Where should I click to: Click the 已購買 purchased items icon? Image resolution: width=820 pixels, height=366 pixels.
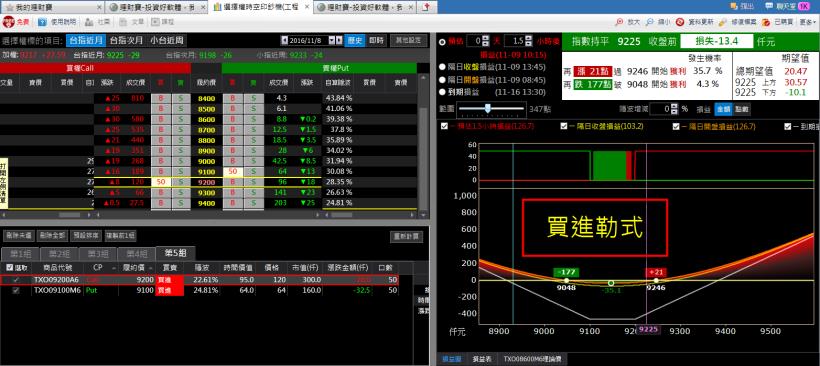(x=766, y=22)
